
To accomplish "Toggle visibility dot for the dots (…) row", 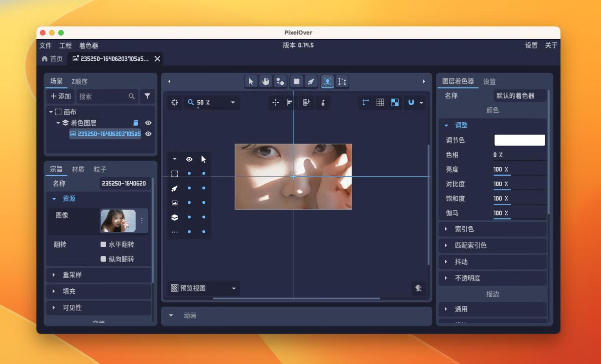I will point(189,231).
